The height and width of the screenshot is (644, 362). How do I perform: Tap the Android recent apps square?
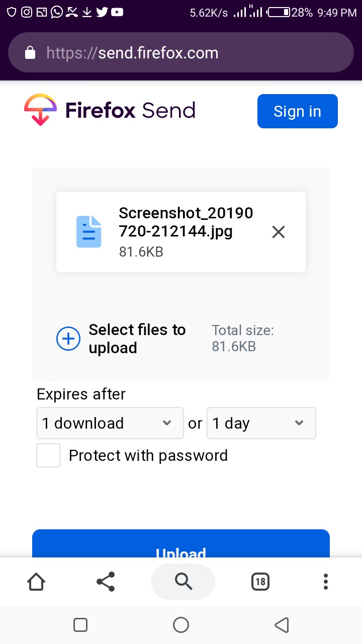[x=80, y=625]
